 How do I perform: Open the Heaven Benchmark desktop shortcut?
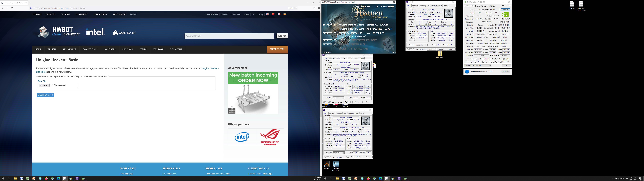(336, 166)
